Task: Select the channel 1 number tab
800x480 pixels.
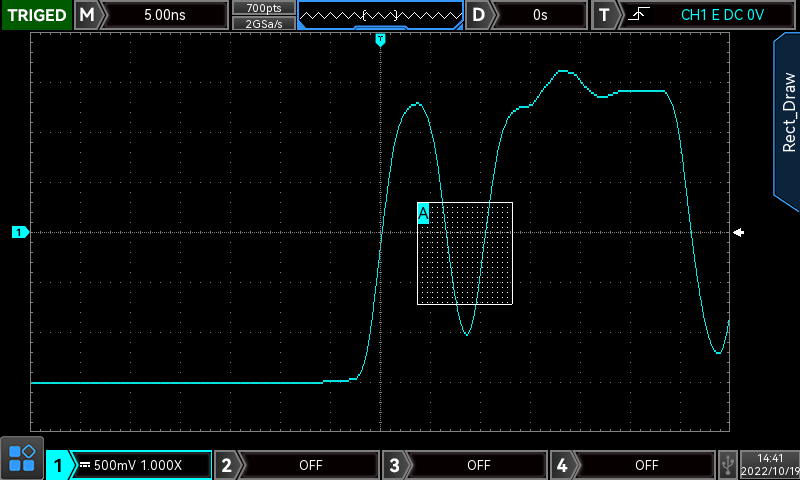Action: [x=59, y=465]
